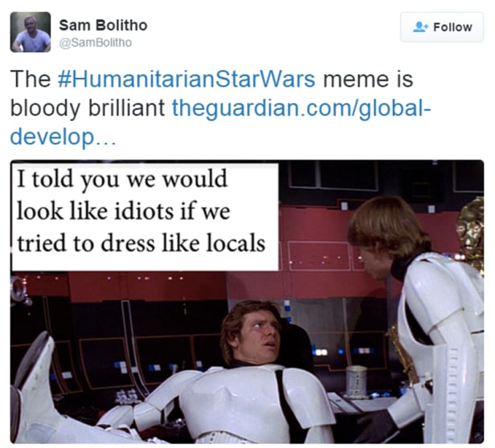Image resolution: width=495 pixels, height=448 pixels.
Task: Click the add-person icon in Follow
Action: click(x=420, y=26)
